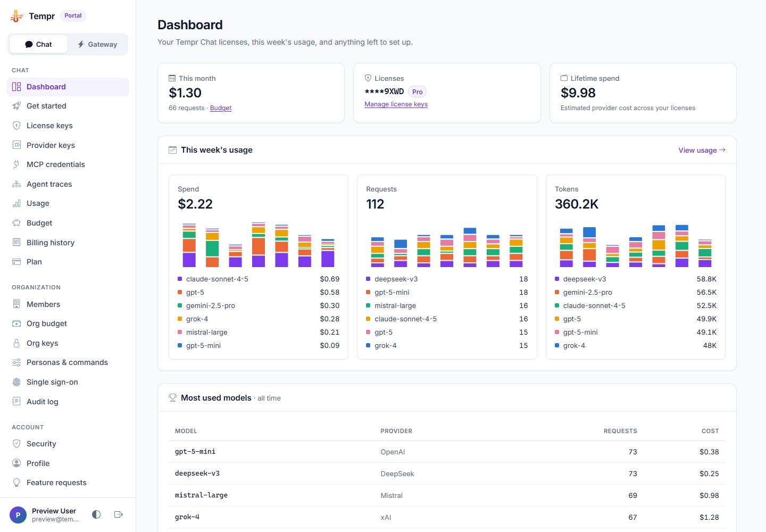766x532 pixels.
Task: Click the COST column header
Action: pos(710,431)
